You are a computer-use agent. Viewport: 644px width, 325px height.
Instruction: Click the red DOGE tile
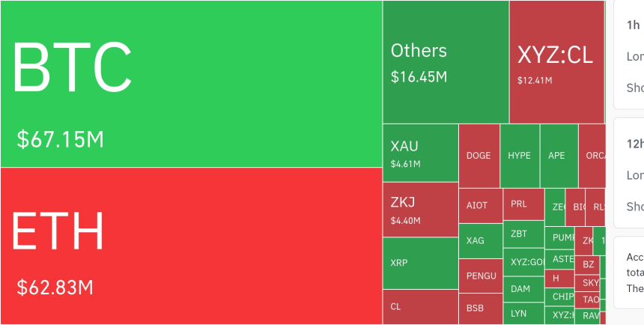(479, 156)
